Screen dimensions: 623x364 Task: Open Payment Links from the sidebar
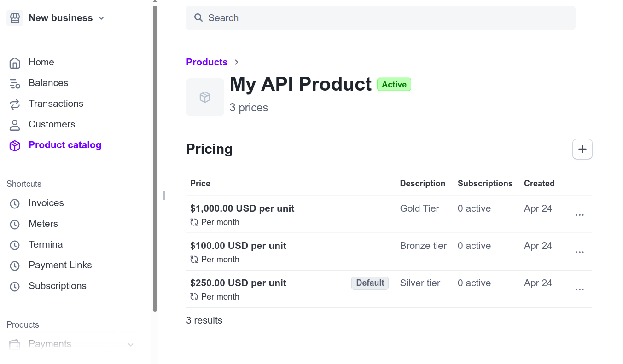(15, 265)
